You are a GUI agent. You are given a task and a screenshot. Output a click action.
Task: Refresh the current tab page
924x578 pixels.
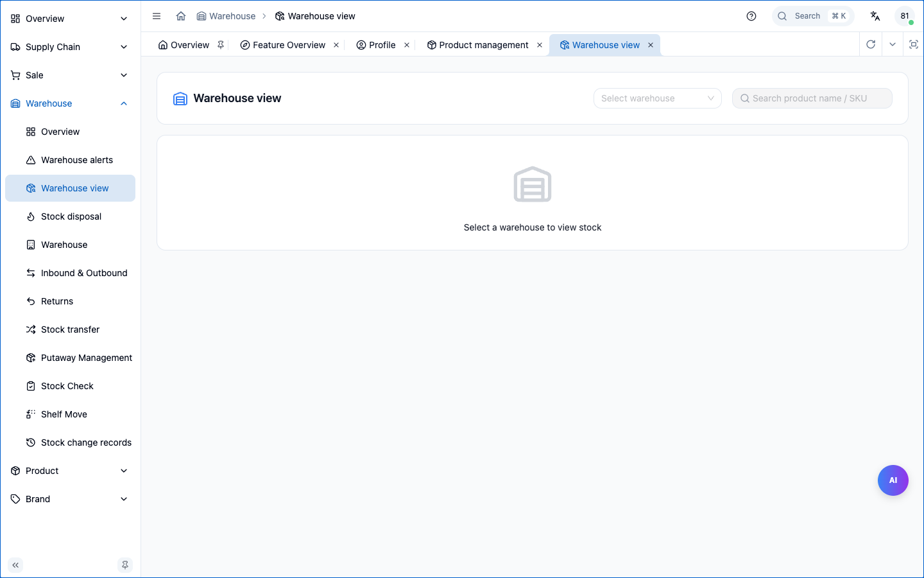pyautogui.click(x=871, y=44)
